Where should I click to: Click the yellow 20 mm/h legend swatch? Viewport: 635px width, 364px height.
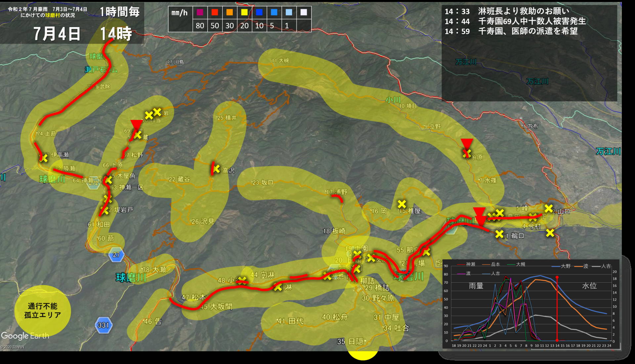(x=244, y=12)
